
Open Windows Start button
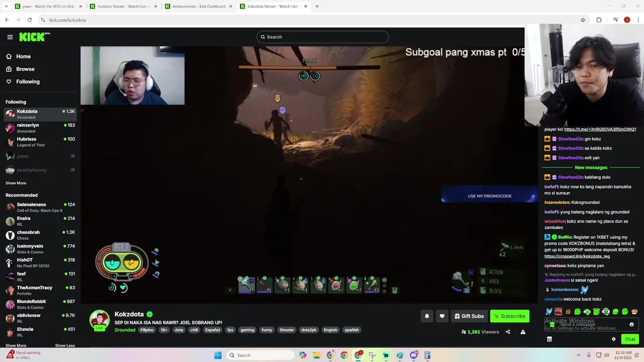point(218,355)
